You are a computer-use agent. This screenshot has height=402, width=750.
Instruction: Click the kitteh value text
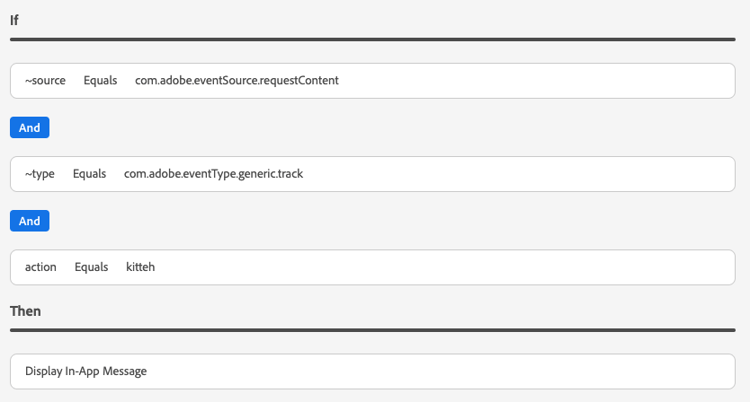click(141, 267)
